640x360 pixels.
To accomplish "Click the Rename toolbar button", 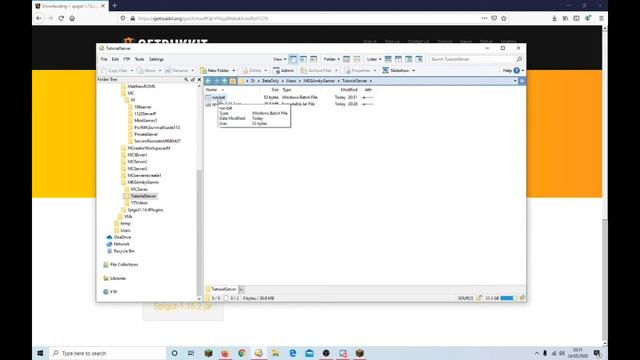I will (177, 71).
